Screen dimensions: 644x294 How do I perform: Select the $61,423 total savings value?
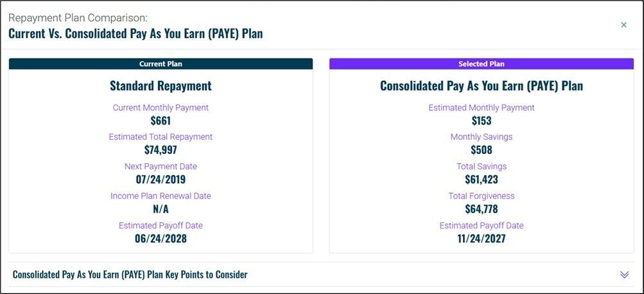pyautogui.click(x=482, y=180)
